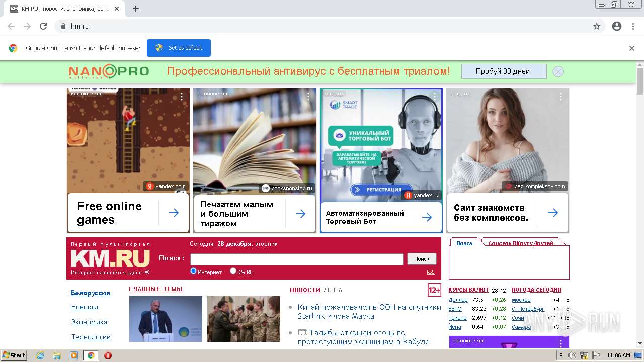Follow arrow on Автоматизированный Торговый Бот ad

pos(427,217)
